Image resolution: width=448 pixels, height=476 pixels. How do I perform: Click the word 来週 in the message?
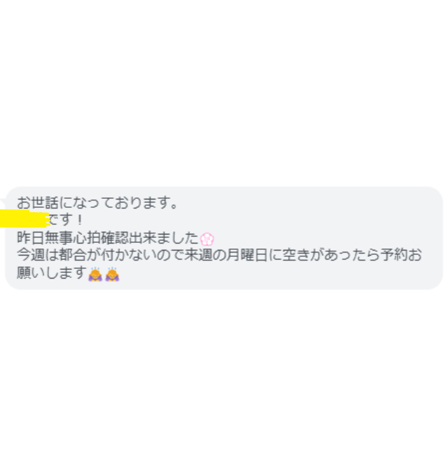198,255
